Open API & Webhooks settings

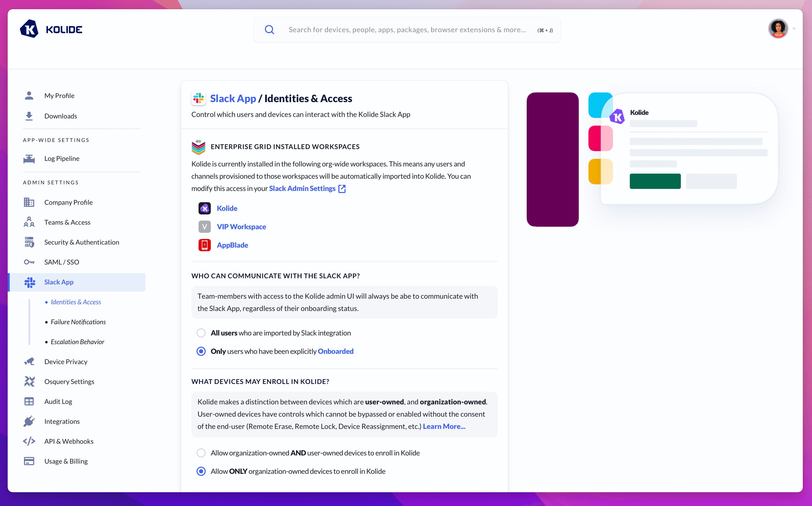point(69,441)
